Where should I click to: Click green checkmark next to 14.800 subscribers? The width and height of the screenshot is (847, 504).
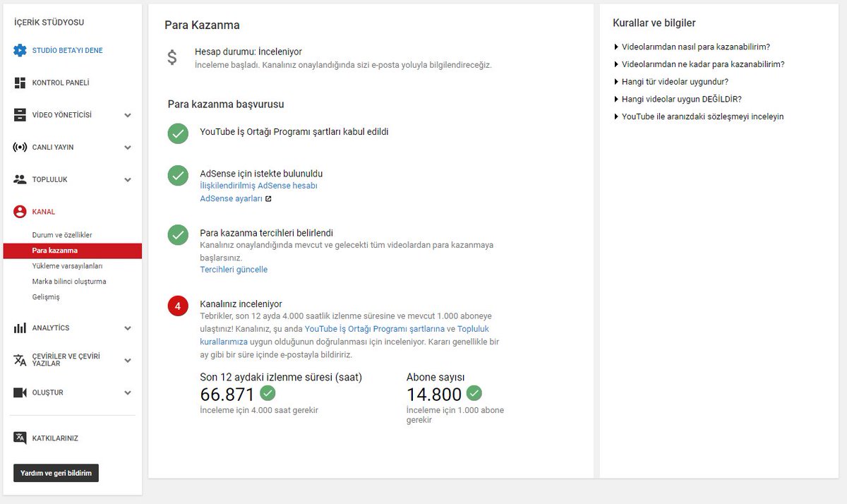click(474, 392)
